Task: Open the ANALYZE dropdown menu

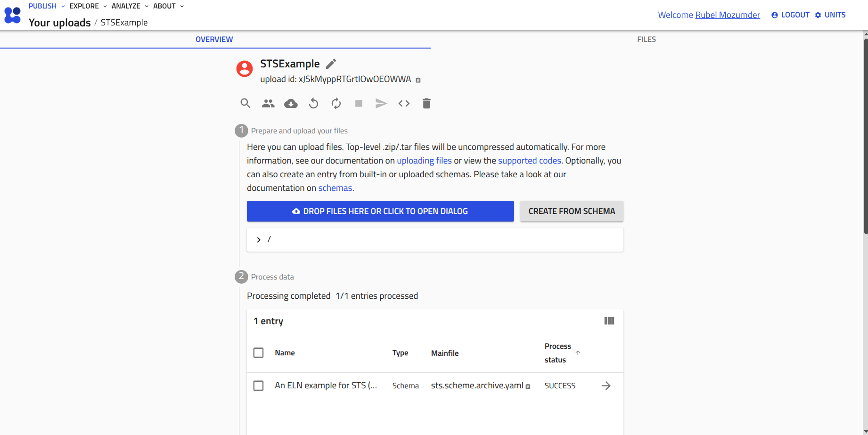Action: 130,6
